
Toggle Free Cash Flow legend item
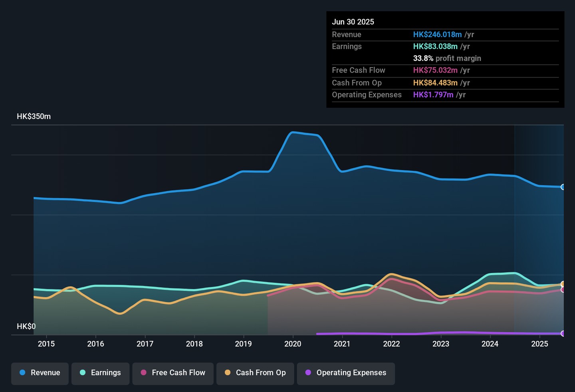pyautogui.click(x=173, y=373)
